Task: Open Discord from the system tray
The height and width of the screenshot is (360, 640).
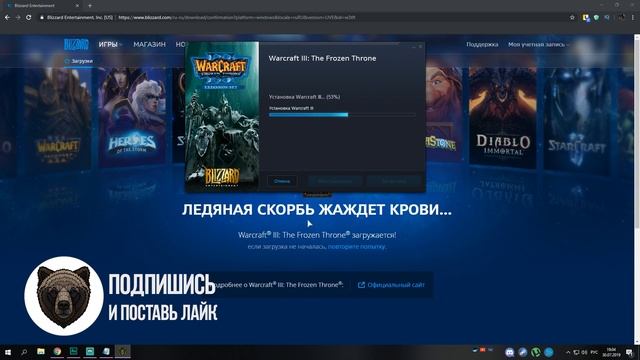Action: [510, 352]
